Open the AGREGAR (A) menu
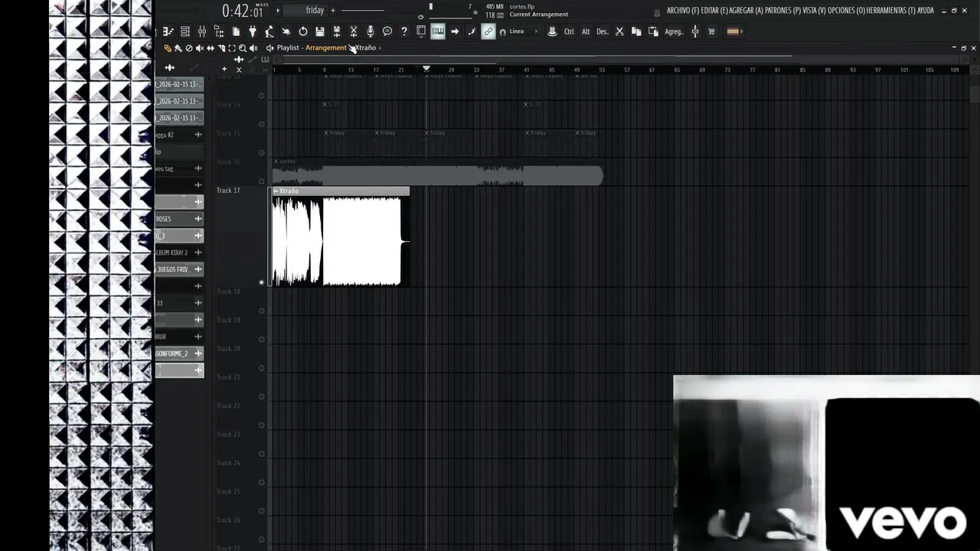 [746, 11]
